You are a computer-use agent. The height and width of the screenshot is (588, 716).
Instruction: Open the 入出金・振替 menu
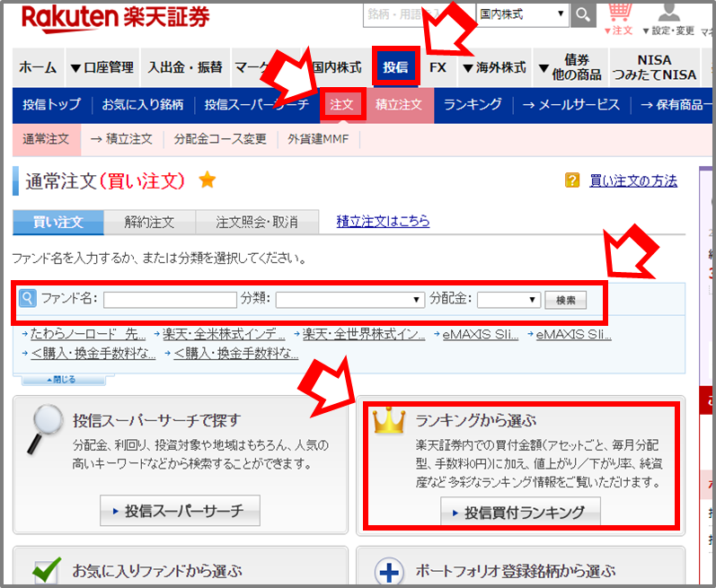[x=185, y=67]
